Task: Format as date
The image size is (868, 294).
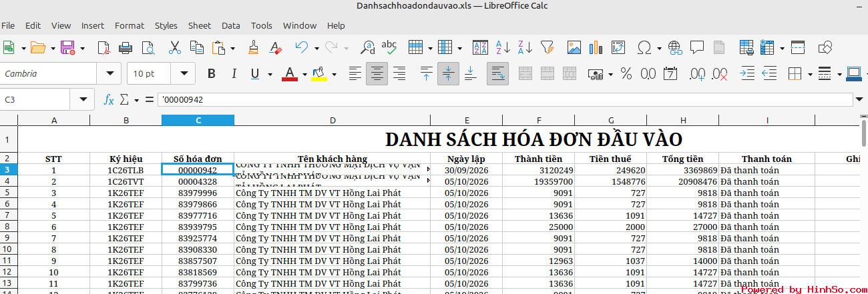Action: click(670, 73)
